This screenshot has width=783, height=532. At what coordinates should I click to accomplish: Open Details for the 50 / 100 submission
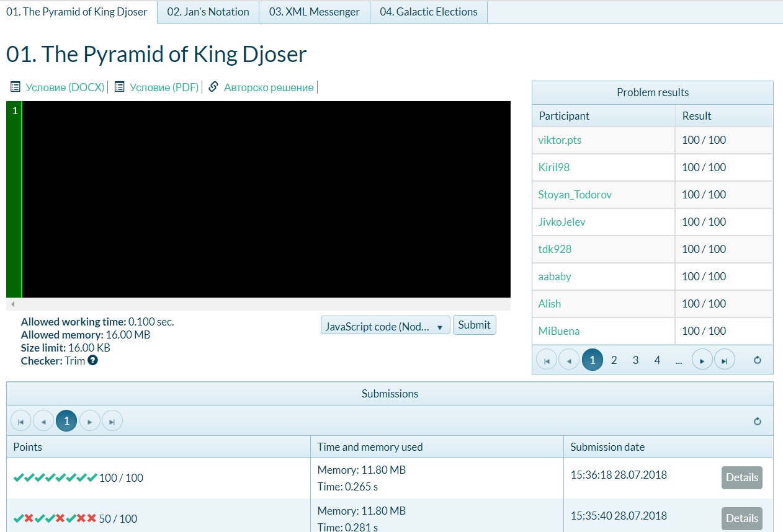tap(742, 518)
